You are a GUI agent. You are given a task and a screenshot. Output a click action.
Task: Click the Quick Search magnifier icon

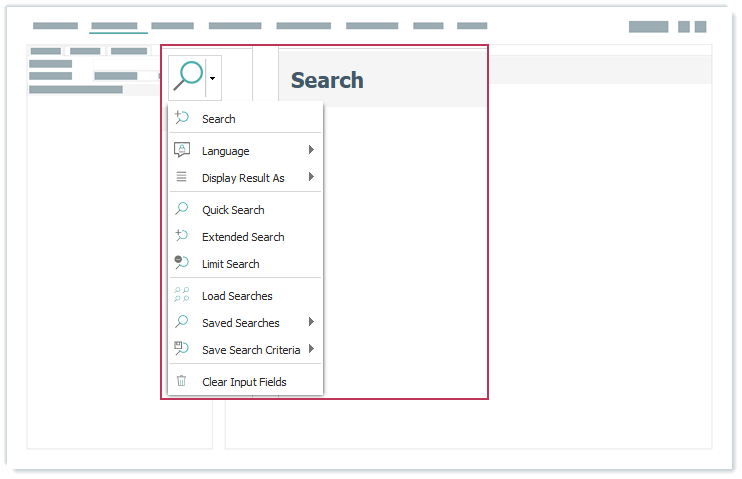[182, 209]
